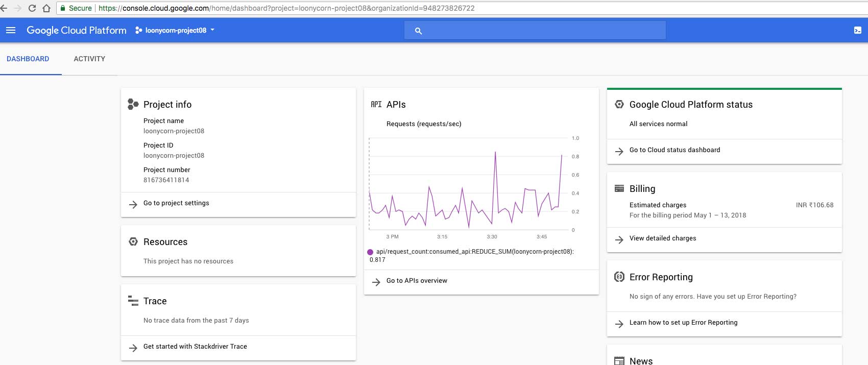The image size is (868, 365).
Task: Go to project settings
Action: (x=176, y=203)
